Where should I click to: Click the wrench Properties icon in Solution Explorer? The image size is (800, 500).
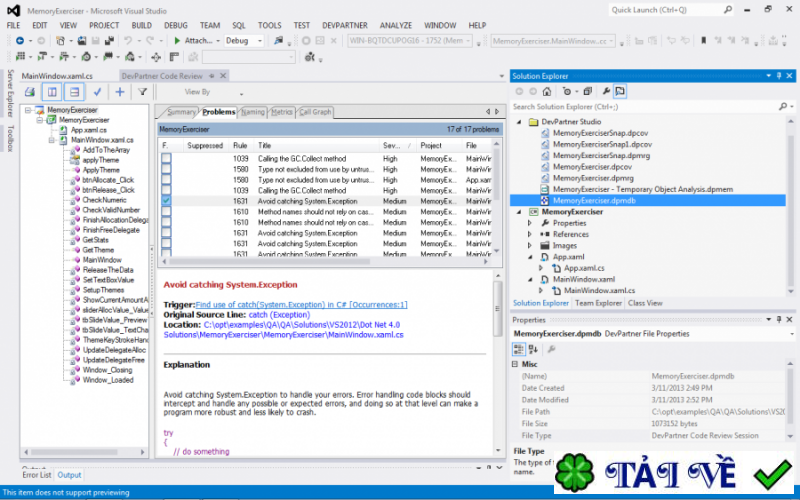pyautogui.click(x=606, y=91)
